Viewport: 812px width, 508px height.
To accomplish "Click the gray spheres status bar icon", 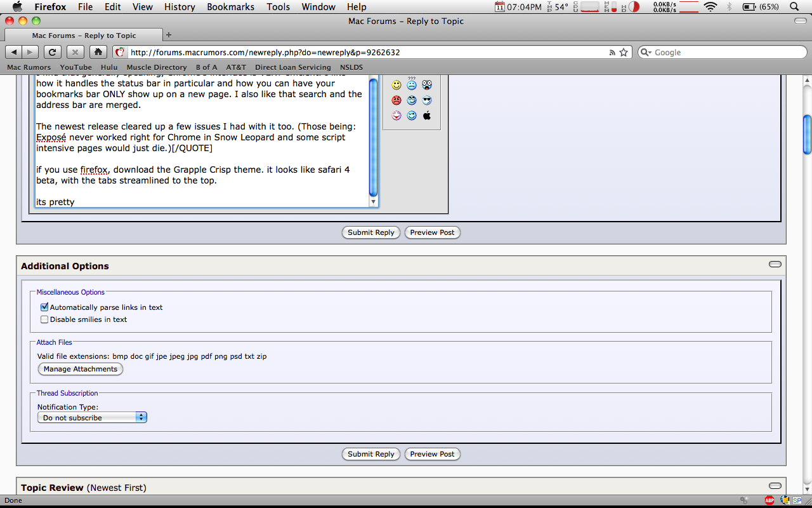I will pyautogui.click(x=743, y=500).
